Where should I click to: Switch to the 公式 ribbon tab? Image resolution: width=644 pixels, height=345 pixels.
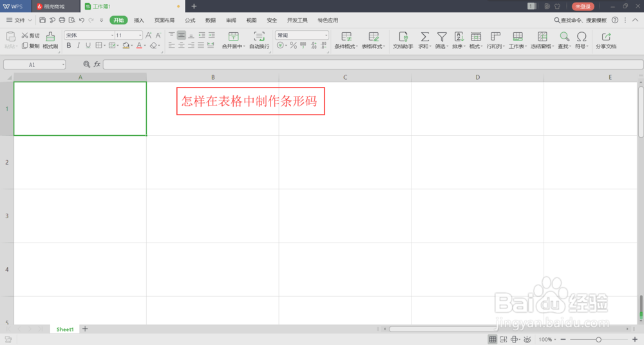pyautogui.click(x=190, y=20)
